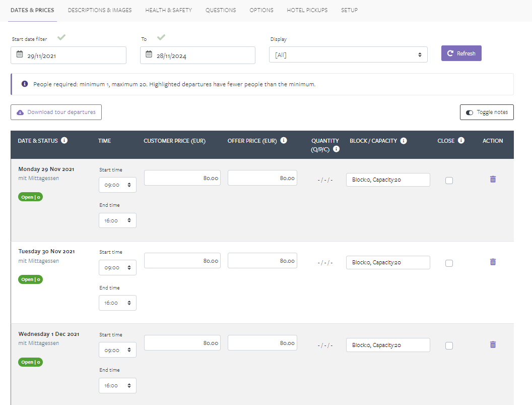Click Block/Capacity field for Tuesday 30 Nov
This screenshot has height=405, width=532.
[388, 262]
